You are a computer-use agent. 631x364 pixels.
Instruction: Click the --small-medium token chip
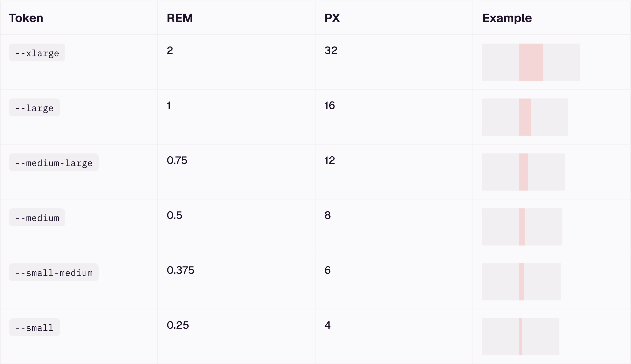[54, 272]
